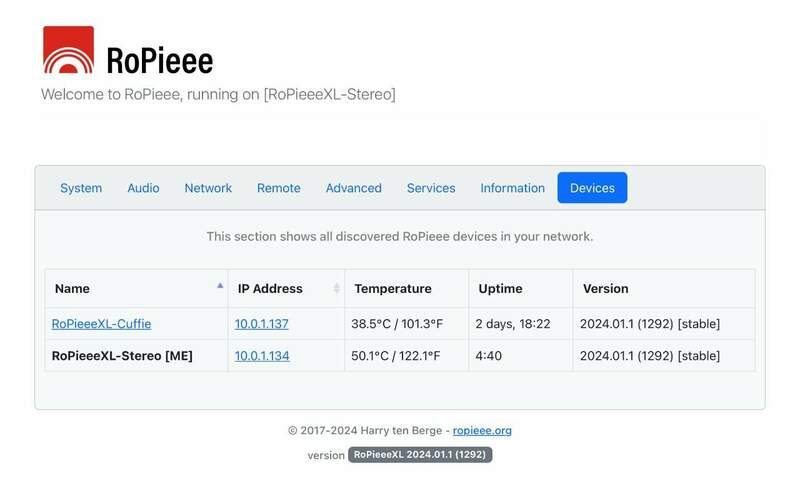
Task: Go to the Advanced tab
Action: click(353, 188)
